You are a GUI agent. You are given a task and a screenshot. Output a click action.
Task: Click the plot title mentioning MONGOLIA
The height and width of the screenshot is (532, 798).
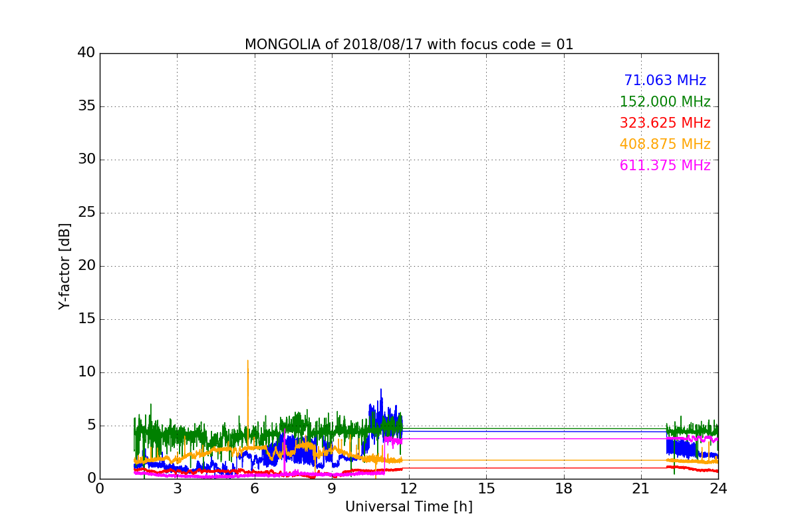(x=409, y=45)
